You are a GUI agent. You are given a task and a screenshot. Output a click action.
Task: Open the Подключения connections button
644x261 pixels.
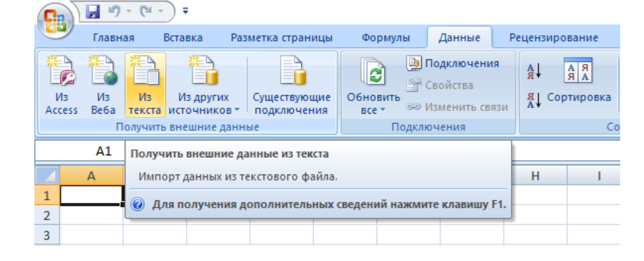point(452,63)
